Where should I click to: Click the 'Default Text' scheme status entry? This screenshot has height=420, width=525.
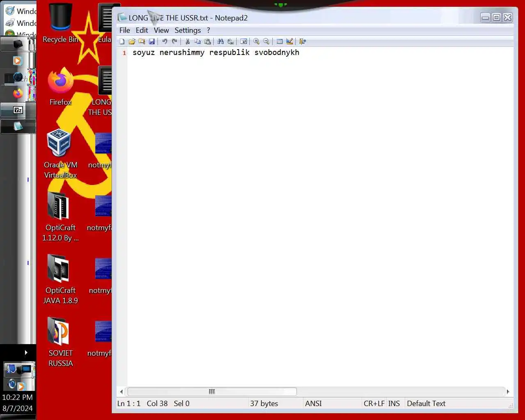click(x=426, y=404)
